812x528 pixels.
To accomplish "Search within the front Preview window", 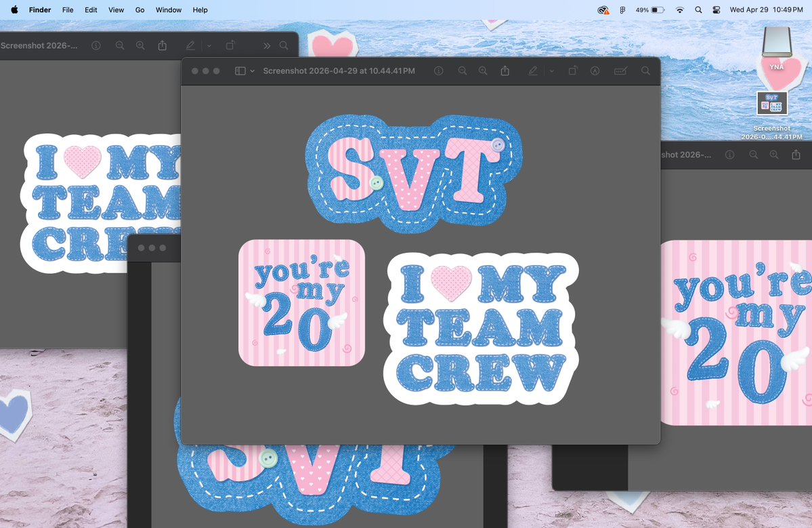I will (x=645, y=71).
